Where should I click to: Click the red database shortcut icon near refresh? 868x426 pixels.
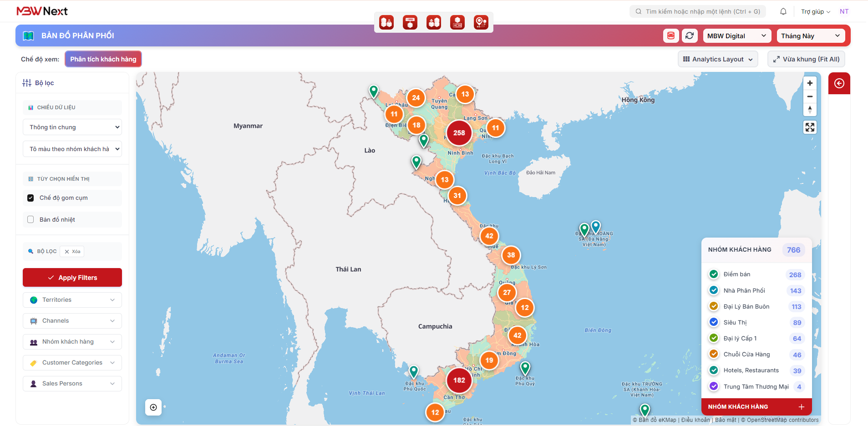(670, 35)
